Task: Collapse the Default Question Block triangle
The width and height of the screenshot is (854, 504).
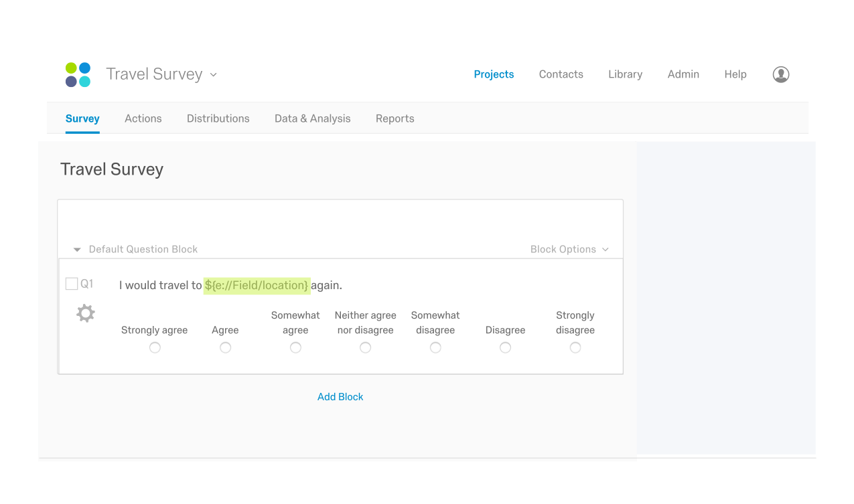Action: [77, 250]
